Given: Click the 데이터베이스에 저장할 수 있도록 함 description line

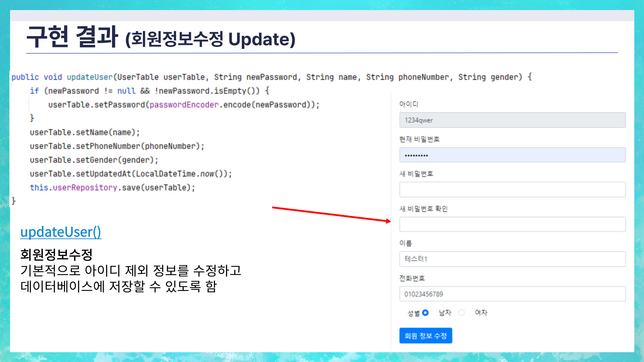Looking at the screenshot, I should [119, 286].
